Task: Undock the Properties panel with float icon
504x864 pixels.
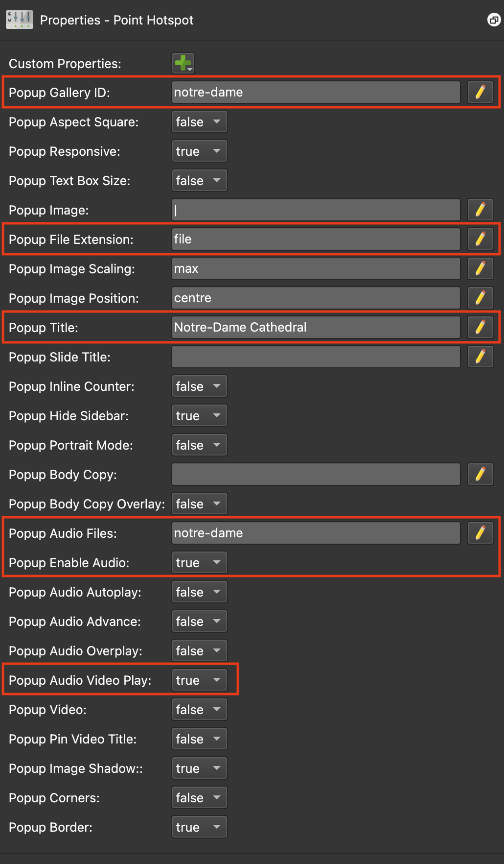Action: click(x=494, y=20)
